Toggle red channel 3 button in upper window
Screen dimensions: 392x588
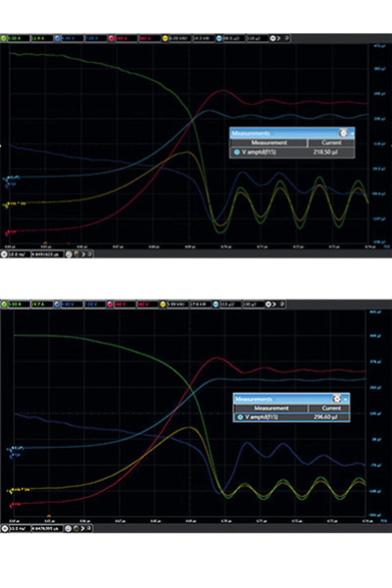(x=111, y=38)
